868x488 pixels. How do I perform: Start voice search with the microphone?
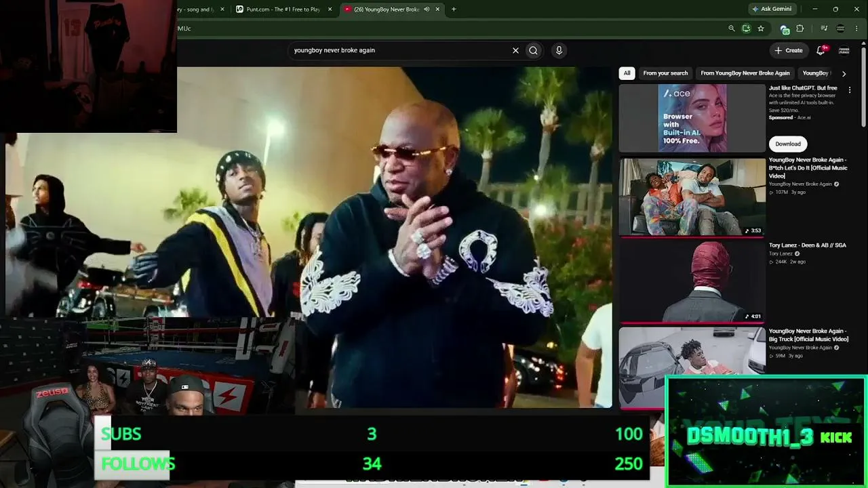point(559,50)
